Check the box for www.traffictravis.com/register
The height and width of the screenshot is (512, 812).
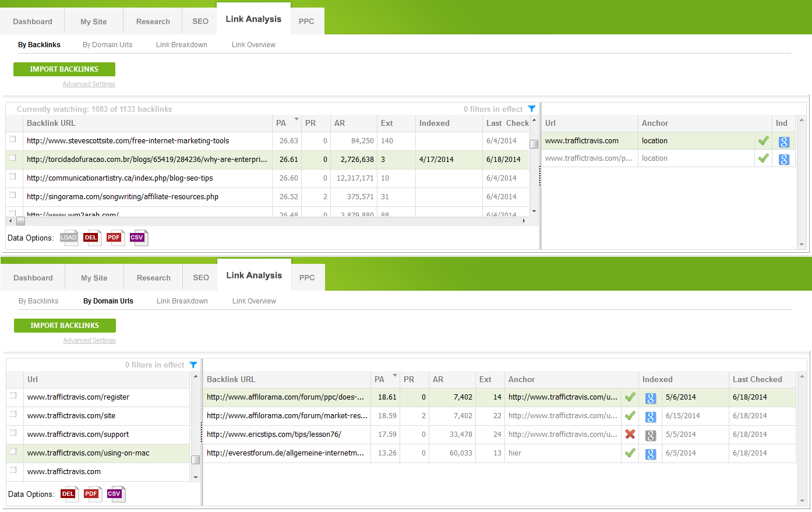[x=13, y=396]
